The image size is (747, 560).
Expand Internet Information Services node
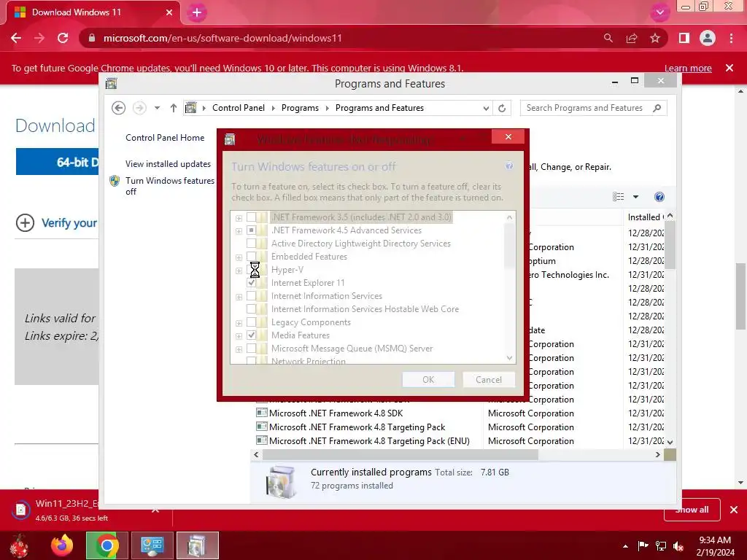coord(239,297)
